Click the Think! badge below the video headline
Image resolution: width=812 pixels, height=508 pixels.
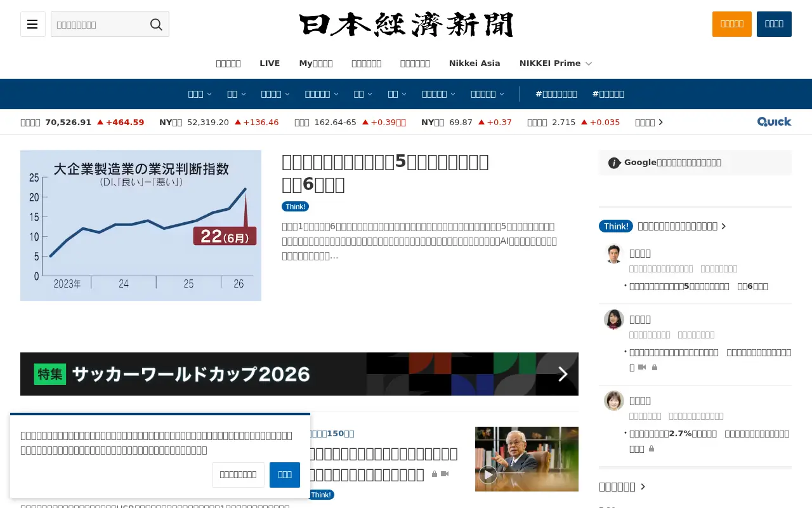[x=321, y=495]
